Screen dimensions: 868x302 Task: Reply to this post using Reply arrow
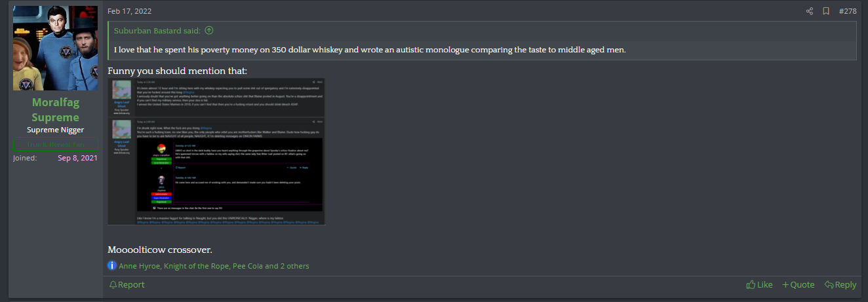840,284
